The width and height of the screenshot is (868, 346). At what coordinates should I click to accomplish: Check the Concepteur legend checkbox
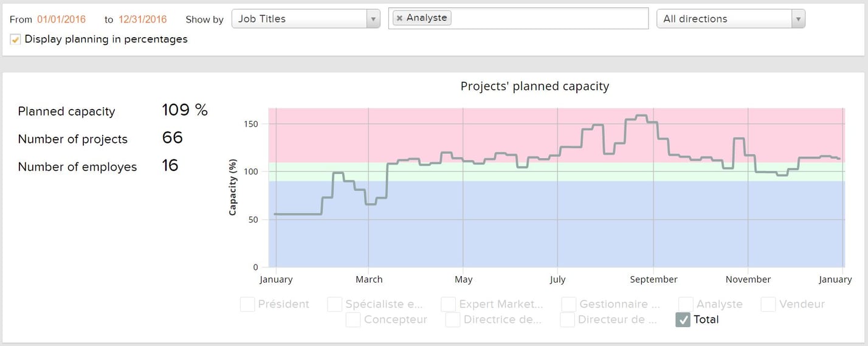(353, 320)
